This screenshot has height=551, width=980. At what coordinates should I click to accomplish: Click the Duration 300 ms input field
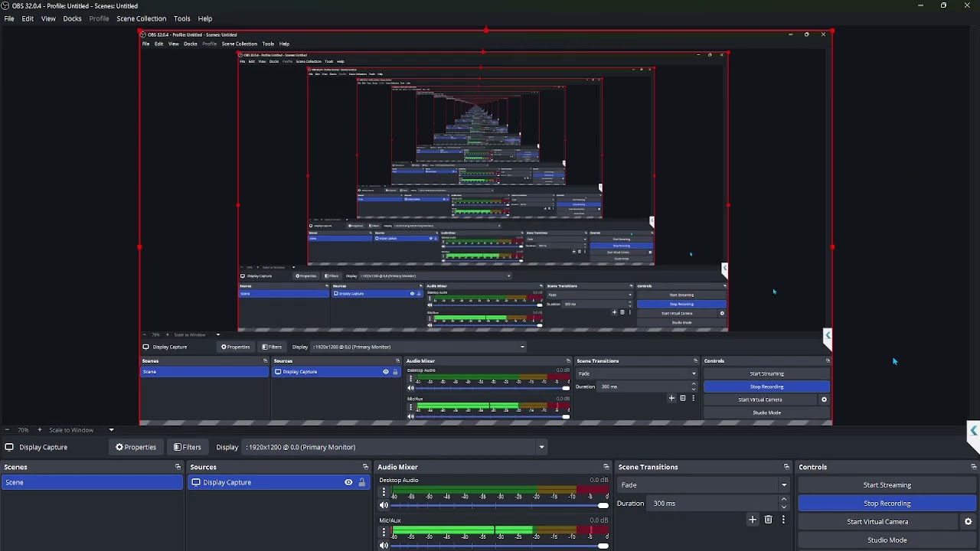pos(714,504)
